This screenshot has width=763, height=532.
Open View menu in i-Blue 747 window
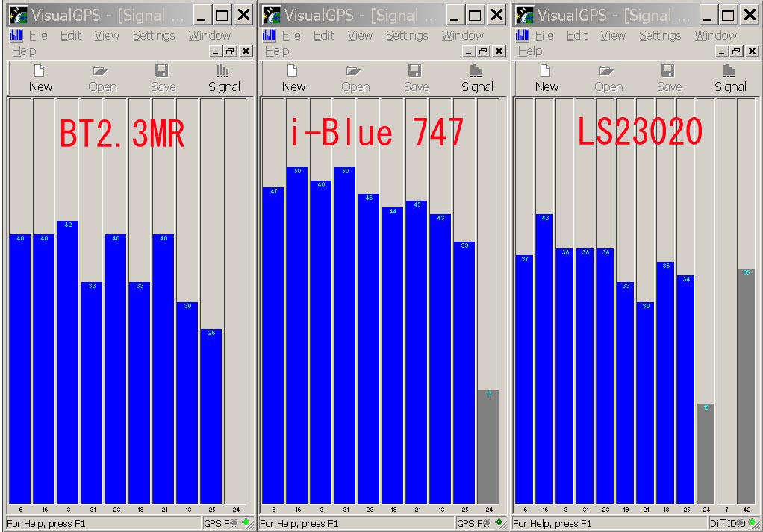(360, 36)
